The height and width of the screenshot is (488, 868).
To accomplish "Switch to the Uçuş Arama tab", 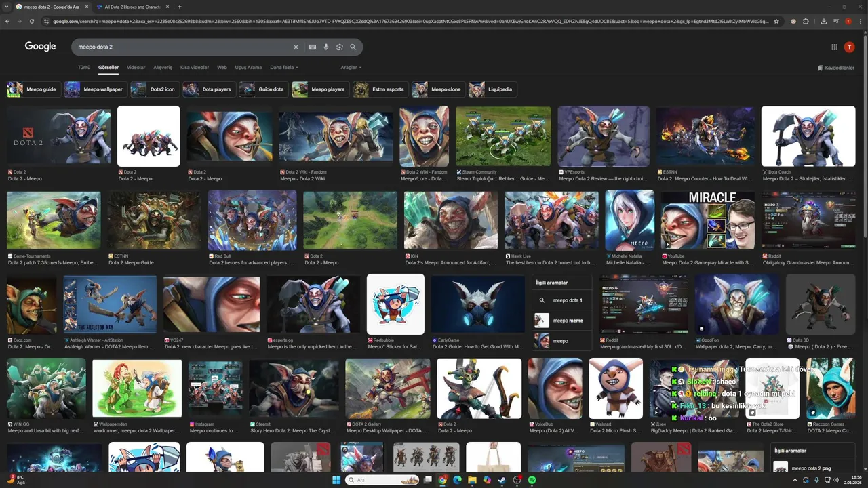I will pos(248,68).
